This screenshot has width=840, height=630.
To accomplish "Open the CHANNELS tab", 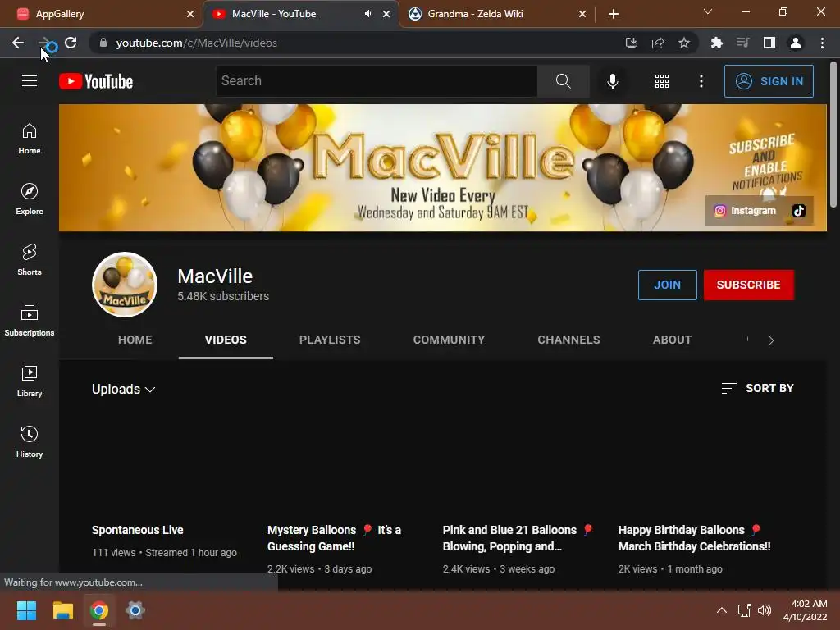I will [x=568, y=340].
